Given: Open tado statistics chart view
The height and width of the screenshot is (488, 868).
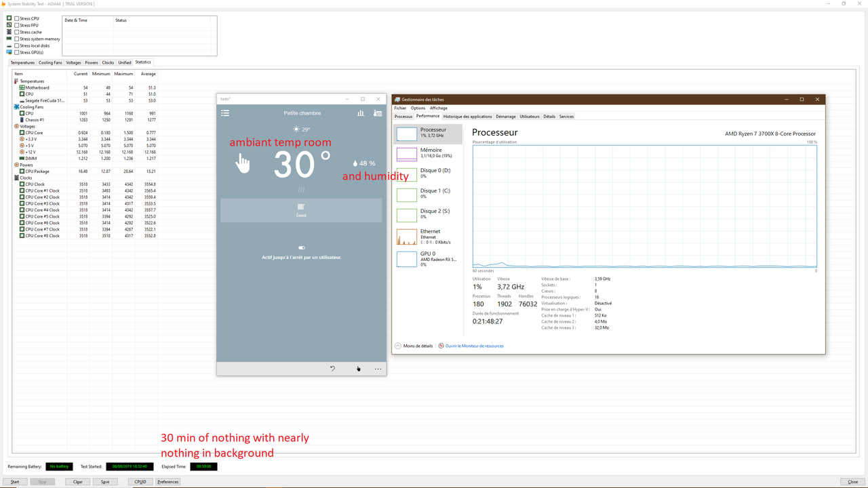Looking at the screenshot, I should pos(360,113).
